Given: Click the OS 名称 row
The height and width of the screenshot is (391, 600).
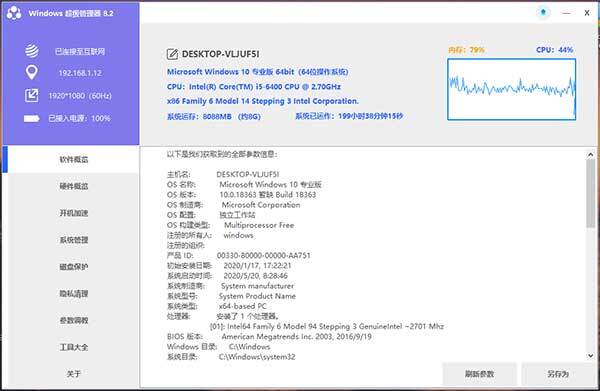Looking at the screenshot, I should pos(244,184).
